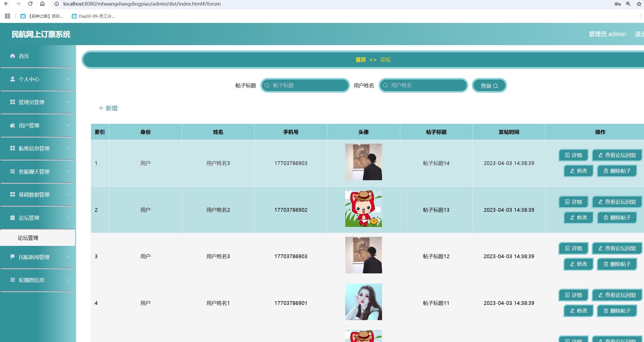Click 修改 for 帖子标题12

[x=579, y=264]
